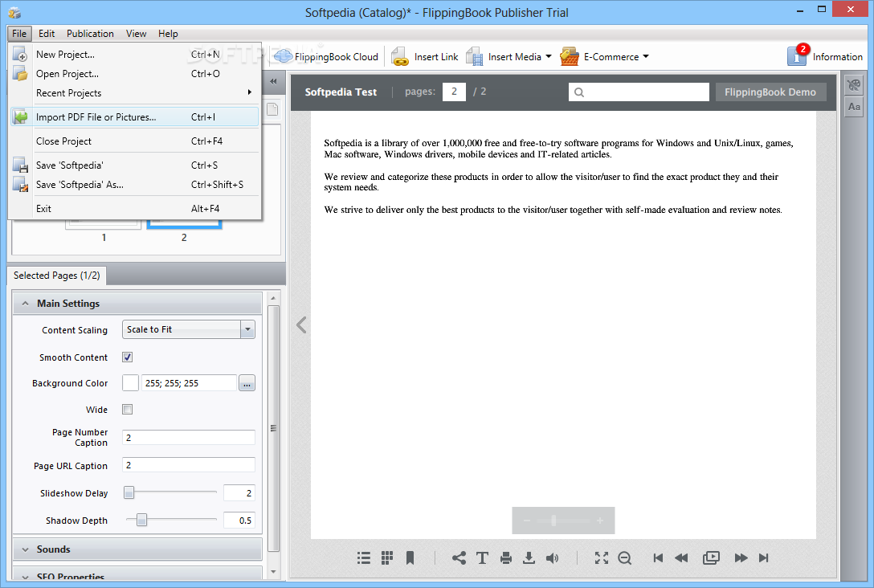
Task: Go to next page double-arrow icon
Action: click(741, 558)
